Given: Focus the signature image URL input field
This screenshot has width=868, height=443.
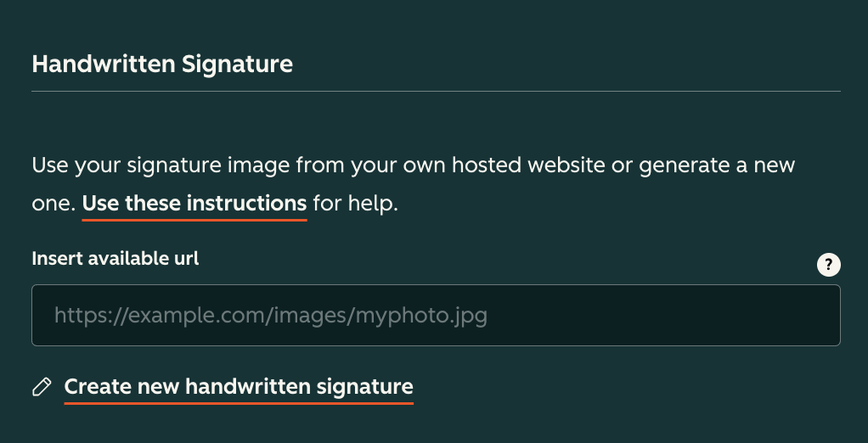Looking at the screenshot, I should 435,316.
